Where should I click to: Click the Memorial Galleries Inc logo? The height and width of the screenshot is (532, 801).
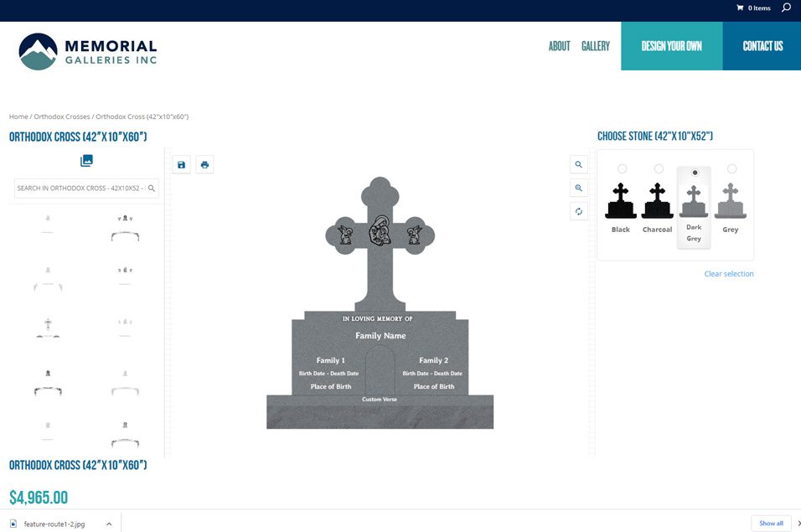point(87,51)
